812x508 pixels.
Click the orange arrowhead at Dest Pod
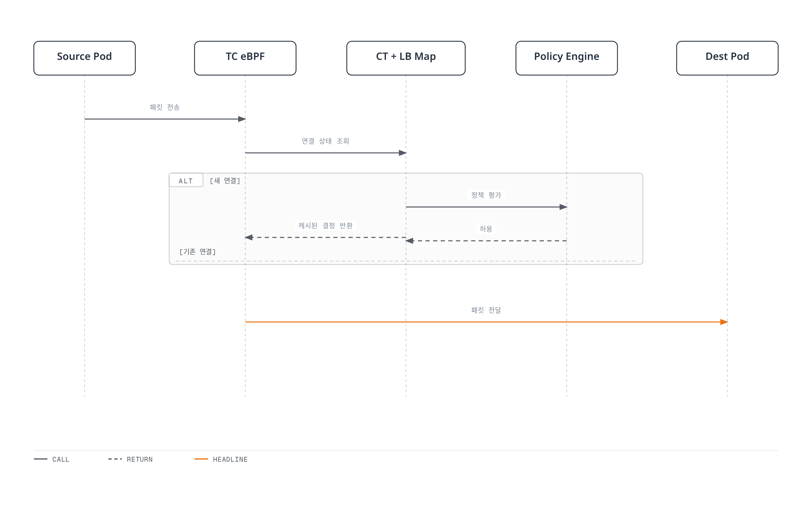724,322
